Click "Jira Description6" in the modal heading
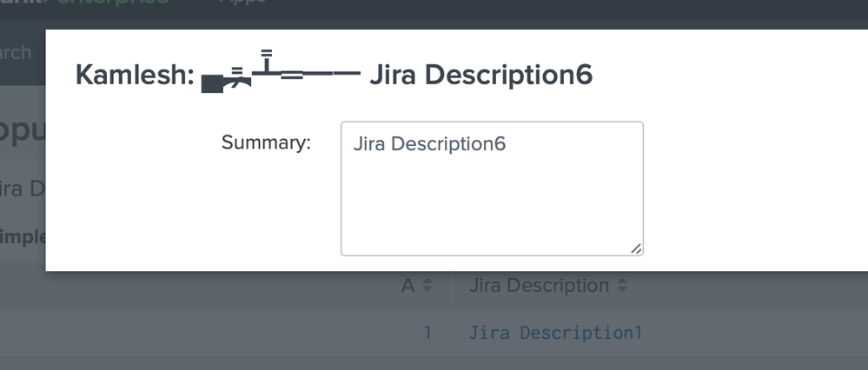This screenshot has height=370, width=868. tap(480, 75)
